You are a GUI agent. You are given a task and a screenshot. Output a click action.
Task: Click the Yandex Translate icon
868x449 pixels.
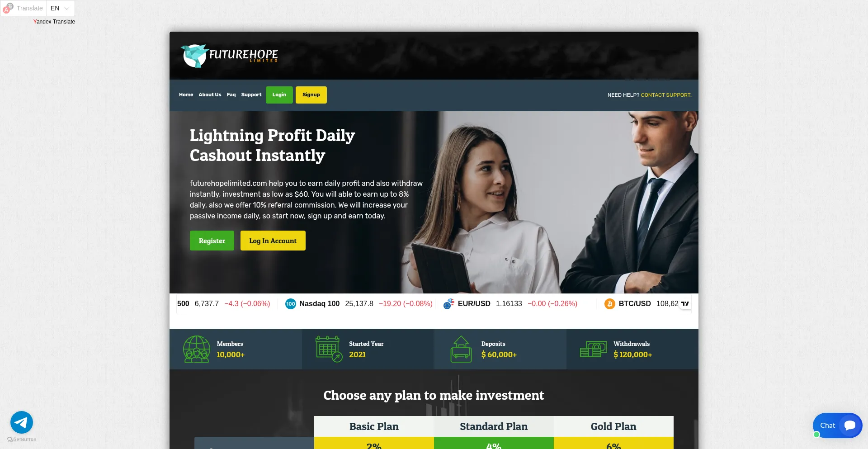click(8, 8)
